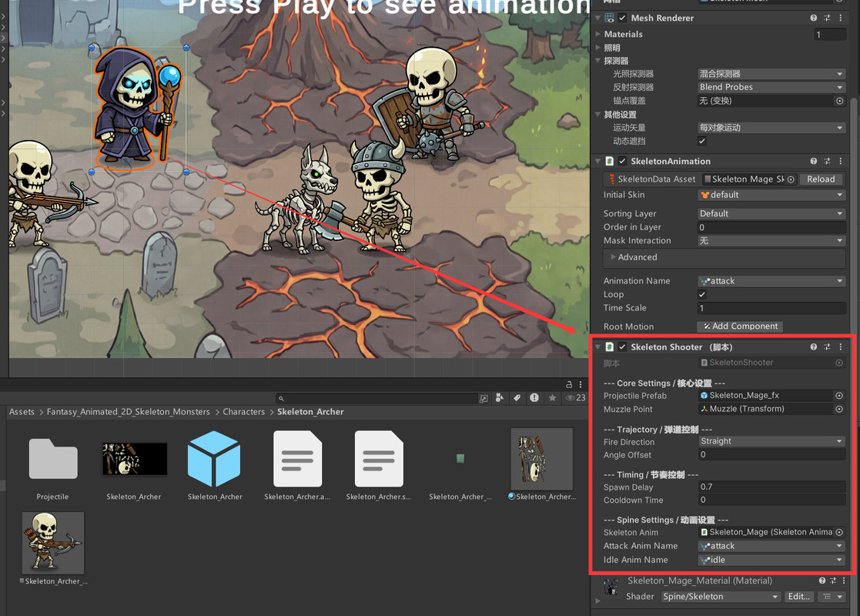
Task: Open the Fire Direction dropdown
Action: pyautogui.click(x=771, y=441)
